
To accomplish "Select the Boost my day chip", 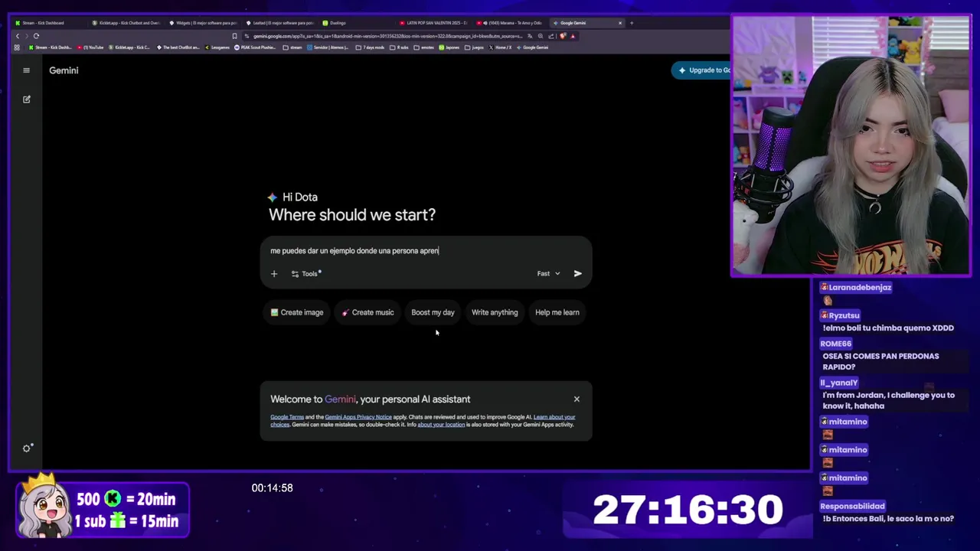I will [433, 312].
